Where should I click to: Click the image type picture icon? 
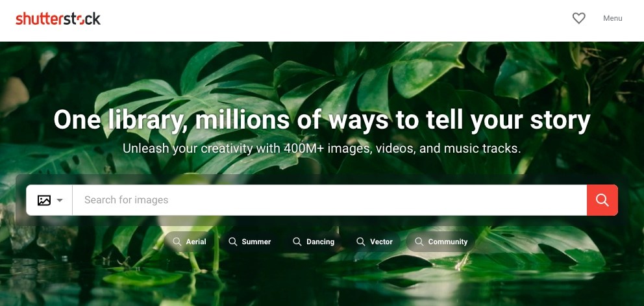[44, 200]
